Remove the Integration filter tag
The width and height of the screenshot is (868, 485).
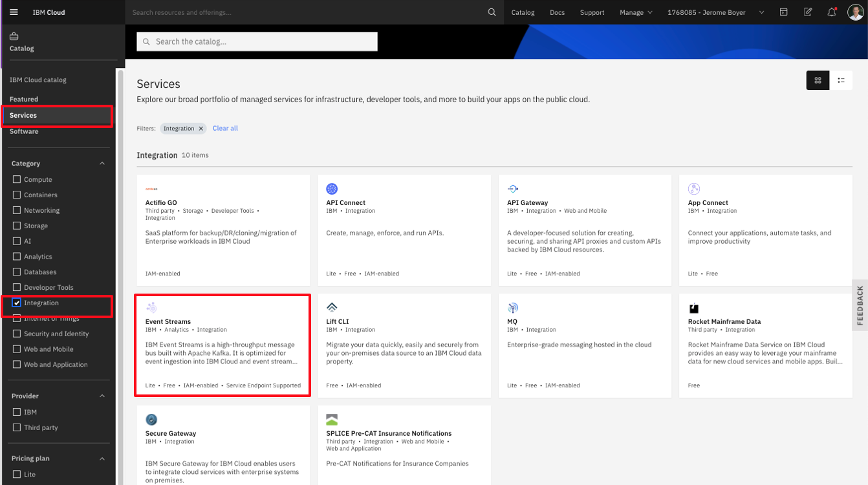click(201, 129)
